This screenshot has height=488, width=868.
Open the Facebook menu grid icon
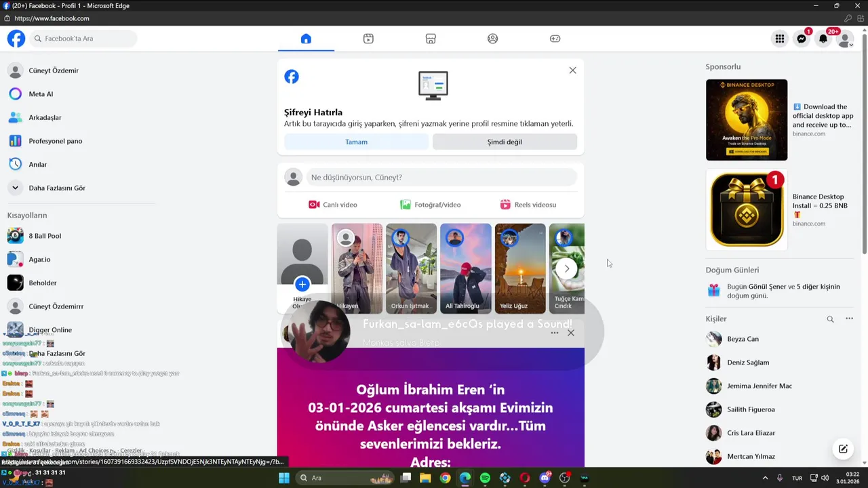(x=780, y=39)
